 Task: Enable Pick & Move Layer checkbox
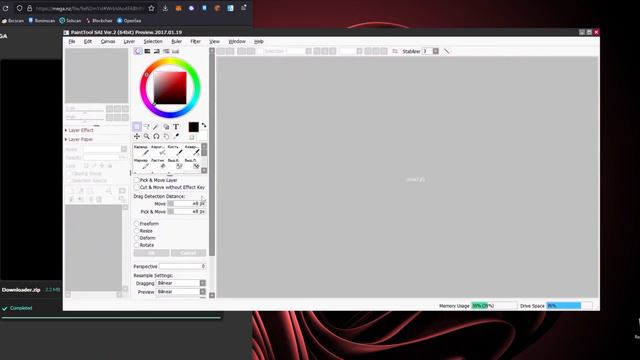pyautogui.click(x=137, y=180)
